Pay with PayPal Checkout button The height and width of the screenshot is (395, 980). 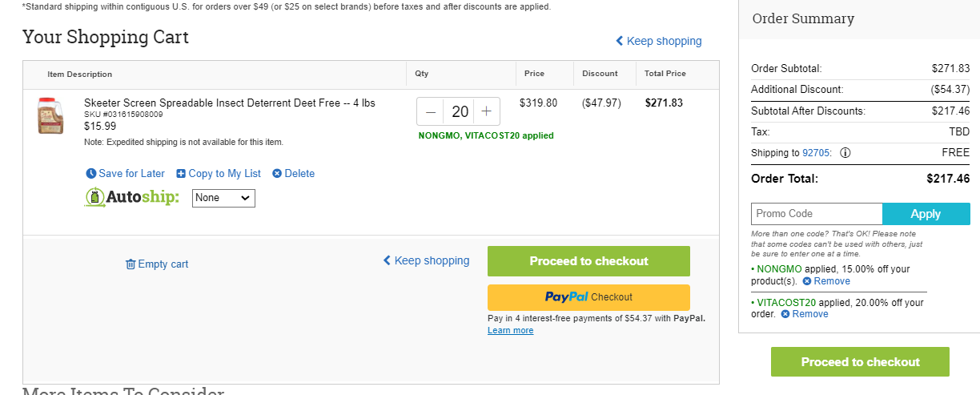[588, 297]
